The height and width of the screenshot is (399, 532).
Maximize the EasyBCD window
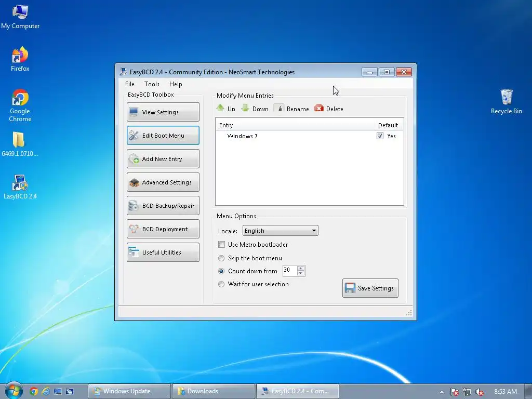(387, 72)
